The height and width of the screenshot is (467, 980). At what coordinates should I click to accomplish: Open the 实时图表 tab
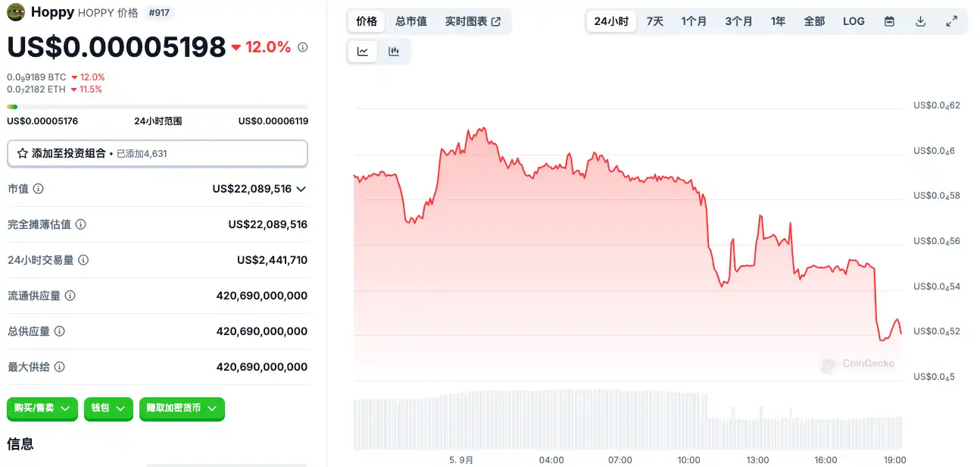coord(473,21)
